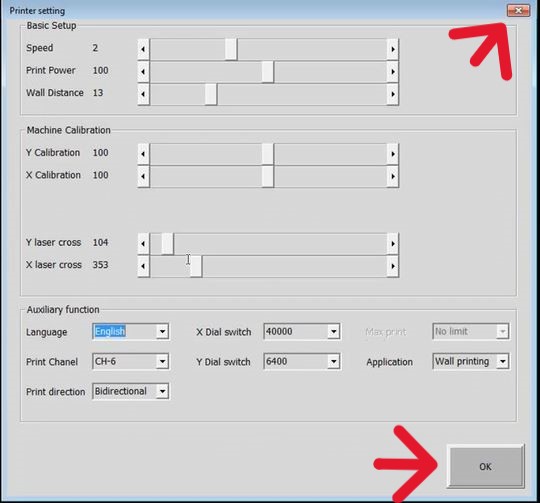Click the Y laser cross value 104
The image size is (540, 503).
pyautogui.click(x=100, y=242)
